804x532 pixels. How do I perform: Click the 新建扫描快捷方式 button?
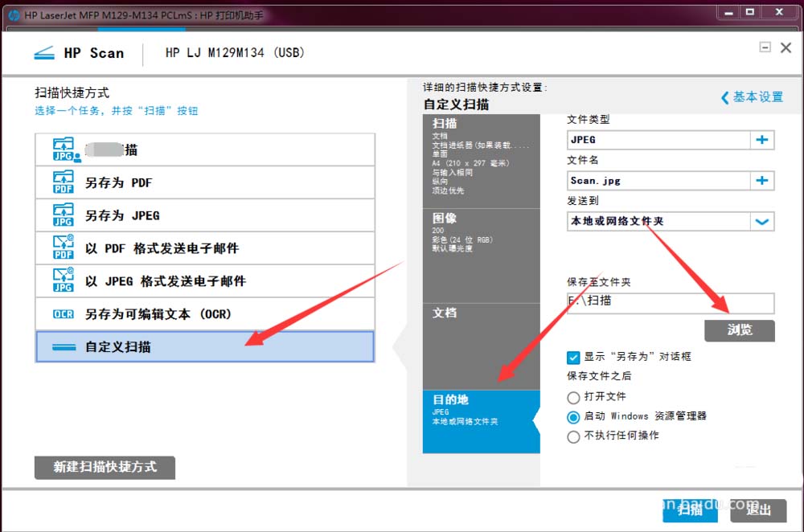pyautogui.click(x=105, y=468)
